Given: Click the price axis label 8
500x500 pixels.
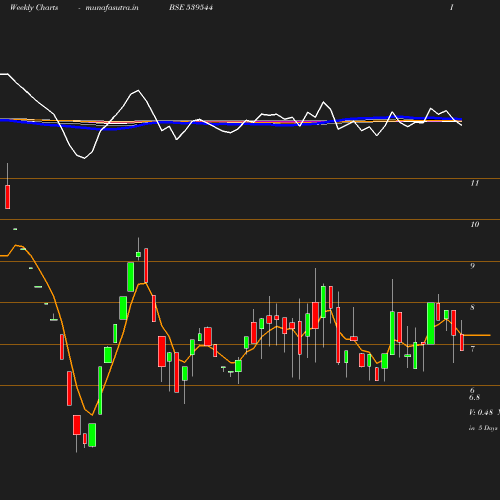Looking at the screenshot, I should click(x=472, y=307).
